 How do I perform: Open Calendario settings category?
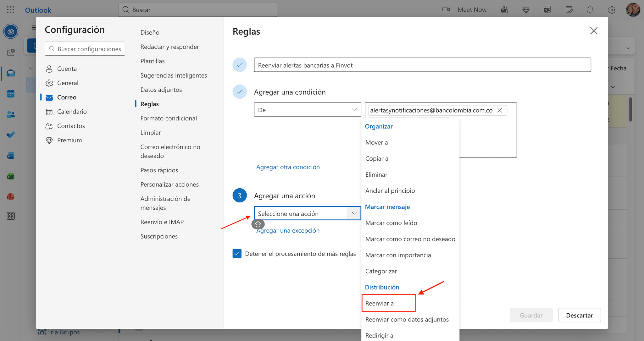point(85,112)
